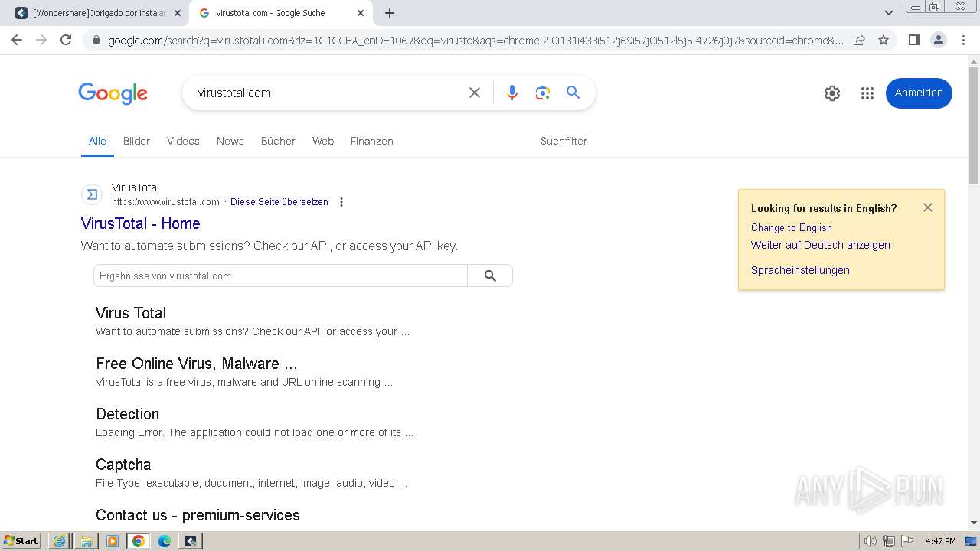The width and height of the screenshot is (980, 551).
Task: Dismiss the language suggestion box
Action: click(x=928, y=207)
